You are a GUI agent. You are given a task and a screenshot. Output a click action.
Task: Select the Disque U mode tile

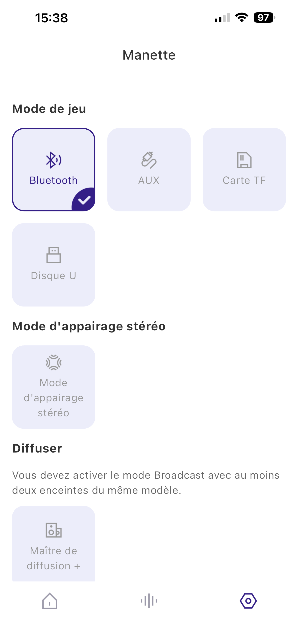(x=54, y=265)
